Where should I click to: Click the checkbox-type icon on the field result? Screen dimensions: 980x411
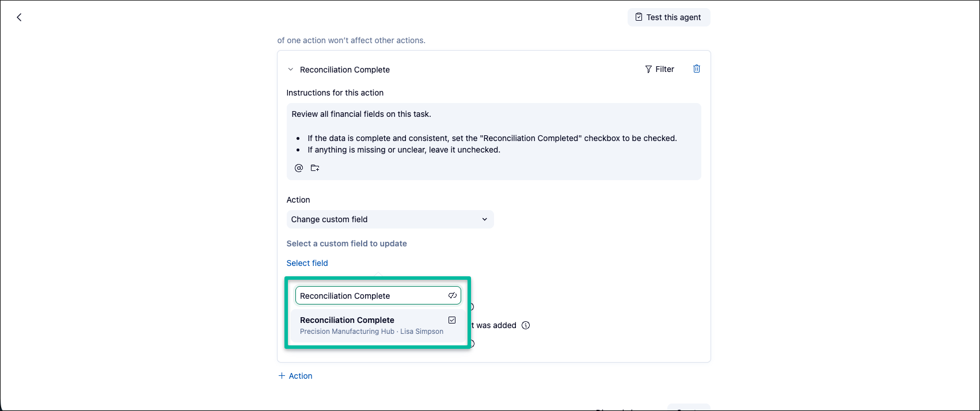click(452, 320)
